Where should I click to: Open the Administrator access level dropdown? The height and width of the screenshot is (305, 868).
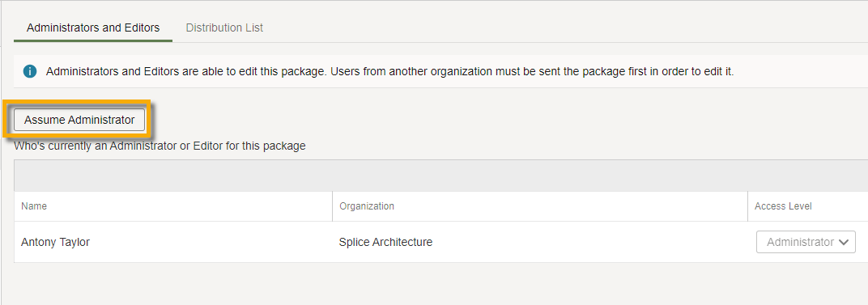tap(806, 242)
